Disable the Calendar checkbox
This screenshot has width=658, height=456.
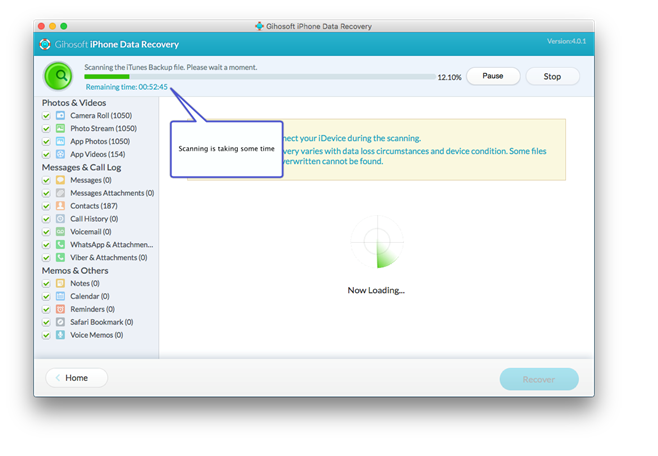(x=46, y=296)
